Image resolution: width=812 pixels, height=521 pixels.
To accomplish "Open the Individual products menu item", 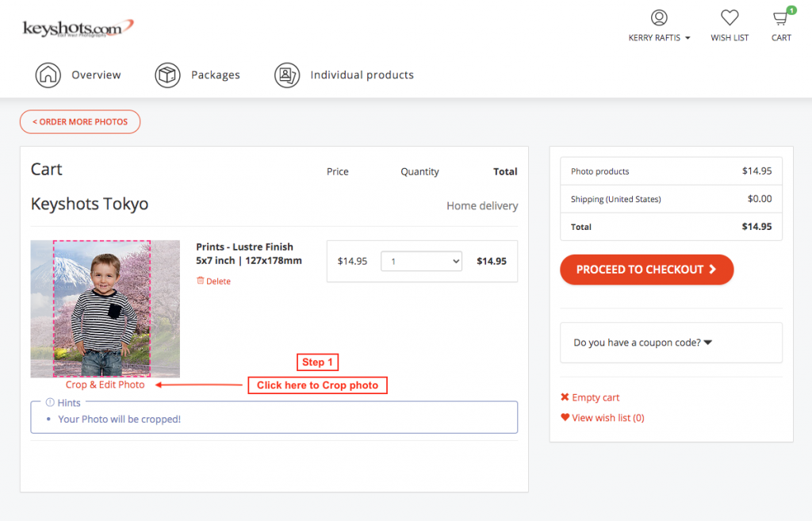I will coord(362,75).
